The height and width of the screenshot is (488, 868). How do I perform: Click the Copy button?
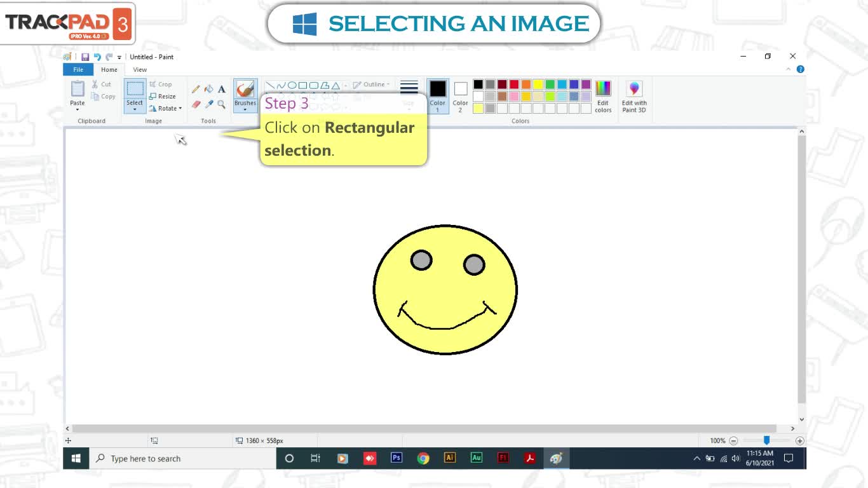104,97
